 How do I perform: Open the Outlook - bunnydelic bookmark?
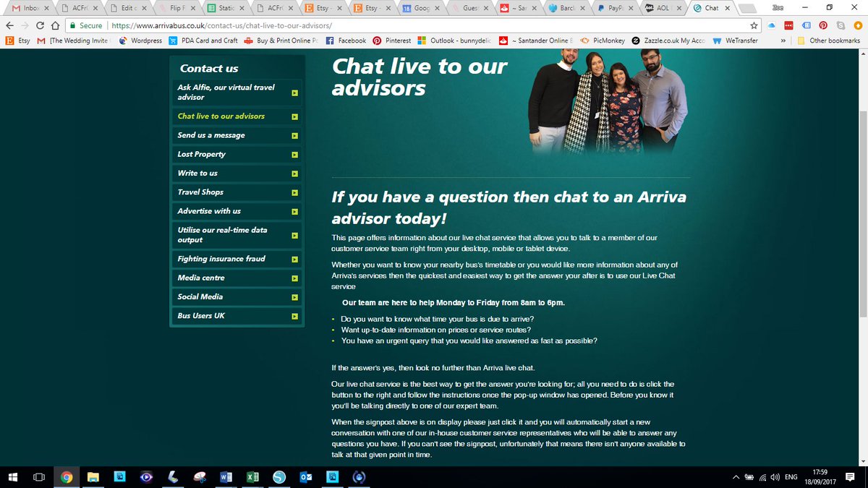(x=454, y=40)
